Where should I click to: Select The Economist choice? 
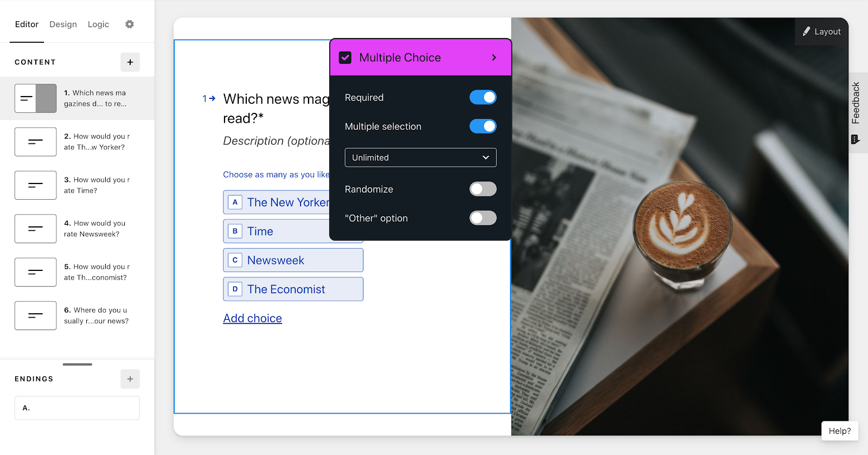pos(293,289)
